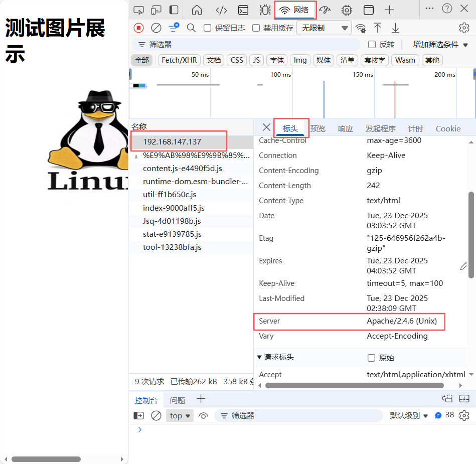Move quick view dock icon
This screenshot has height=464, width=476.
[447, 398]
